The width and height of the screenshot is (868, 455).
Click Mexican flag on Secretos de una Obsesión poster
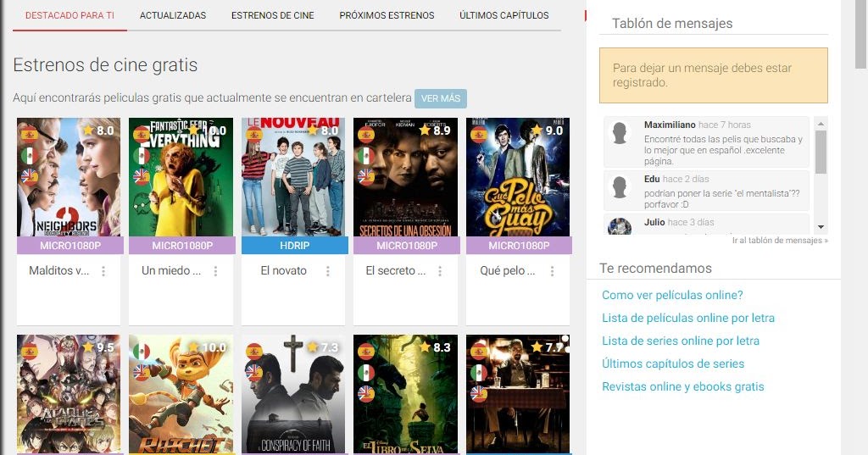click(x=365, y=155)
